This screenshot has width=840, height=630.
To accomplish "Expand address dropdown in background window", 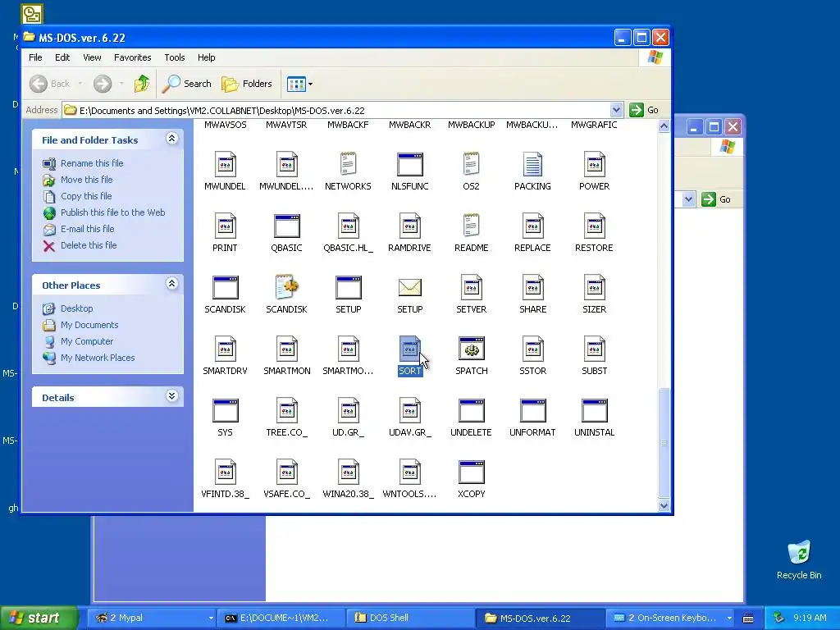I will click(x=688, y=199).
